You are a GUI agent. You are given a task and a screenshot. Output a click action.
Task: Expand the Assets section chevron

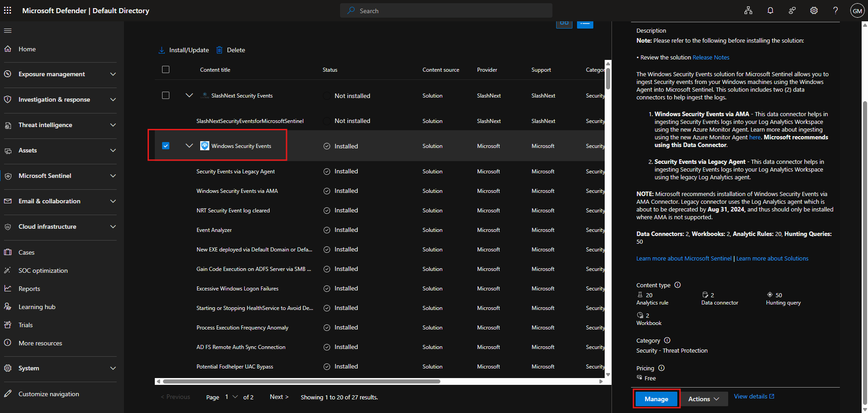pyautogui.click(x=113, y=150)
